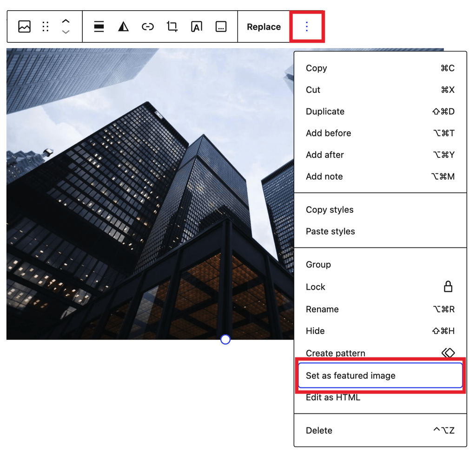Select the crop image tool
This screenshot has width=476, height=456.
[x=172, y=26]
